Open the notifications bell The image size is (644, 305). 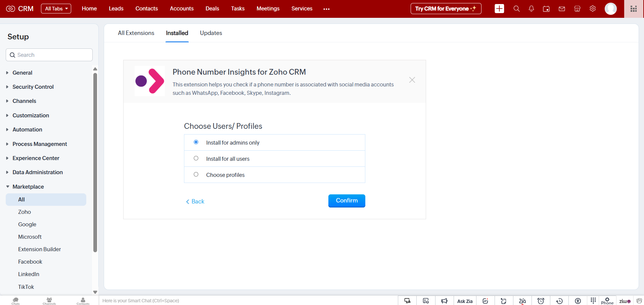[531, 9]
